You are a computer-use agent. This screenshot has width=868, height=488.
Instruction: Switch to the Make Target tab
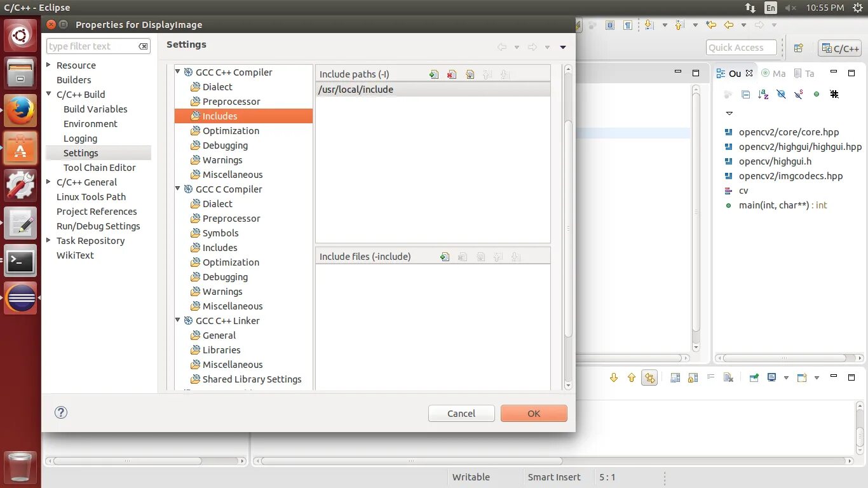click(x=773, y=73)
